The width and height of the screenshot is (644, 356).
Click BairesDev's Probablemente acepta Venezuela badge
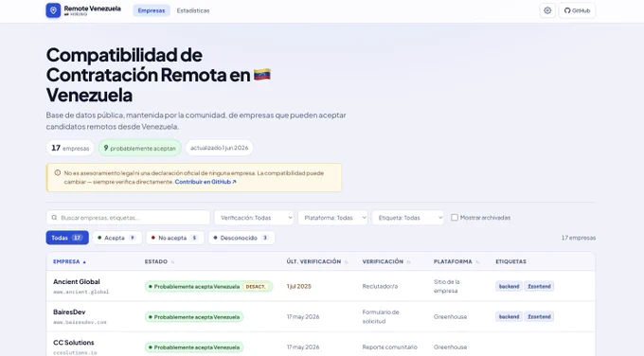(194, 317)
